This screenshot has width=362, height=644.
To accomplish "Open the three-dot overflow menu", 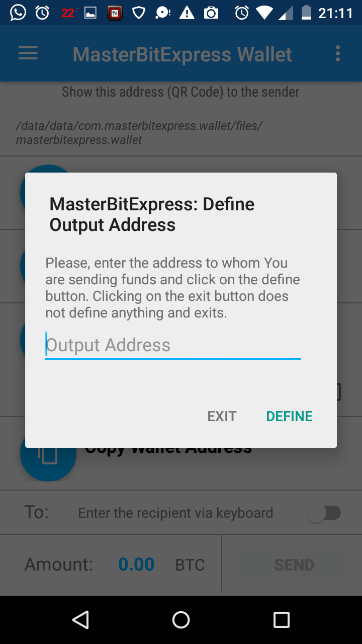I will click(337, 53).
